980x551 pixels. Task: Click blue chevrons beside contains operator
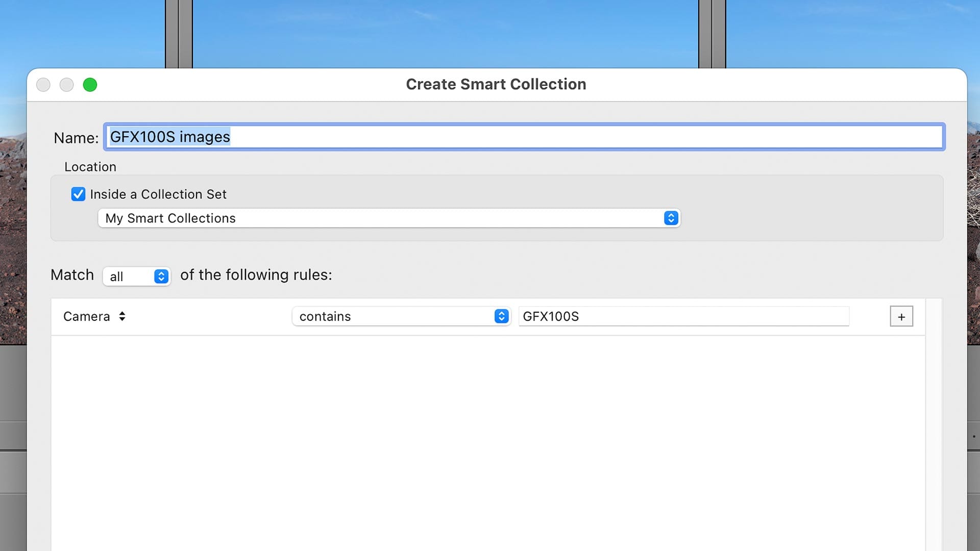[501, 316]
